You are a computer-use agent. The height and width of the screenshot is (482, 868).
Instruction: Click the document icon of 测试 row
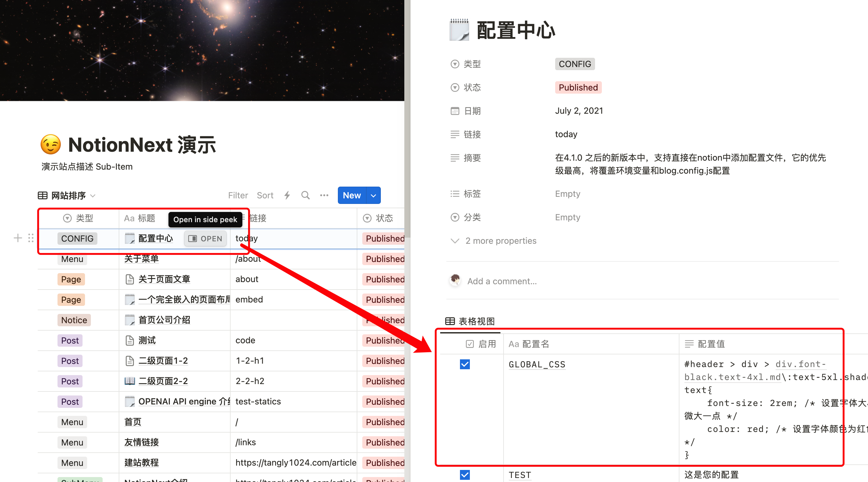(x=130, y=340)
